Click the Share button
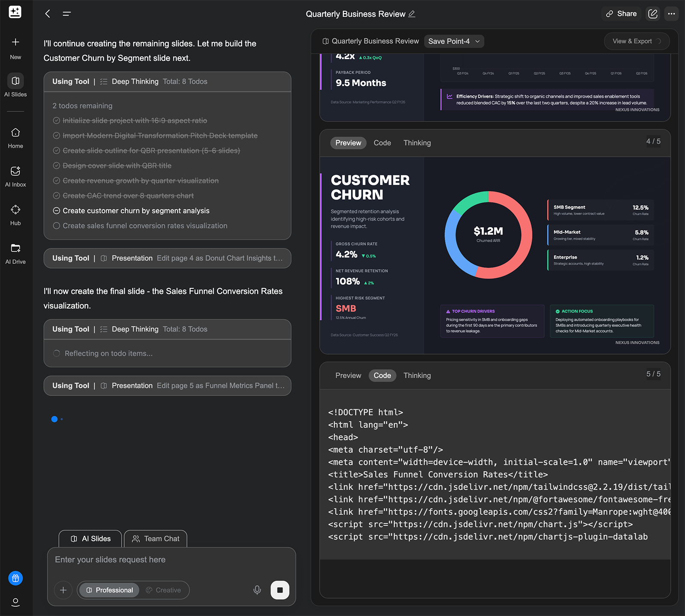Viewport: 685px width, 616px height. pyautogui.click(x=621, y=14)
